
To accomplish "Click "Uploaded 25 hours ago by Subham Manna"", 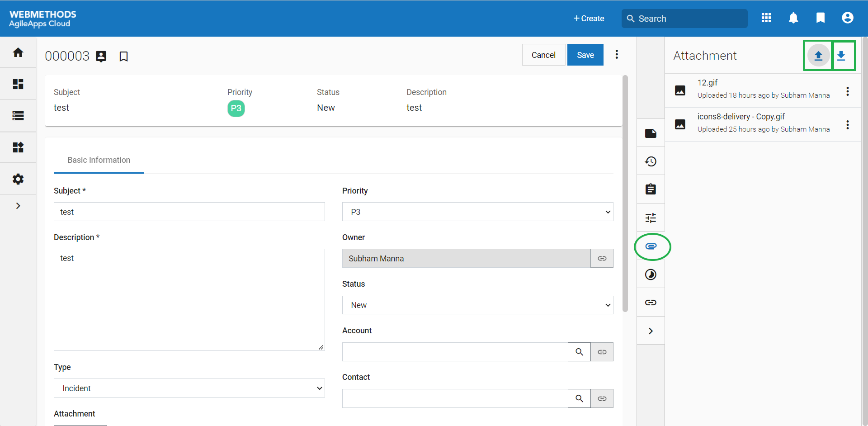I will (x=764, y=129).
